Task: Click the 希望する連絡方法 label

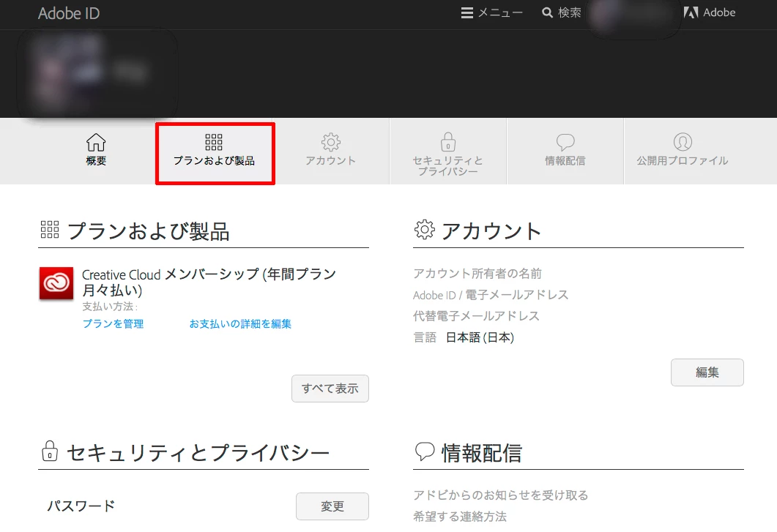Action: 460,517
